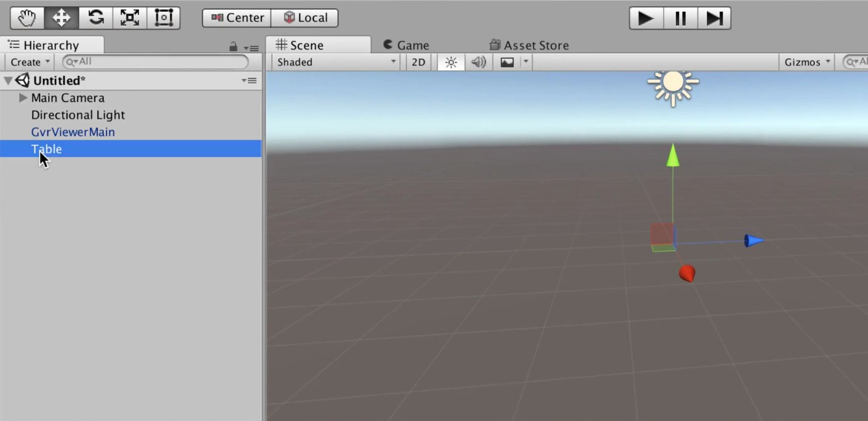The width and height of the screenshot is (868, 421).
Task: Select the Rotate tool
Action: tap(95, 17)
